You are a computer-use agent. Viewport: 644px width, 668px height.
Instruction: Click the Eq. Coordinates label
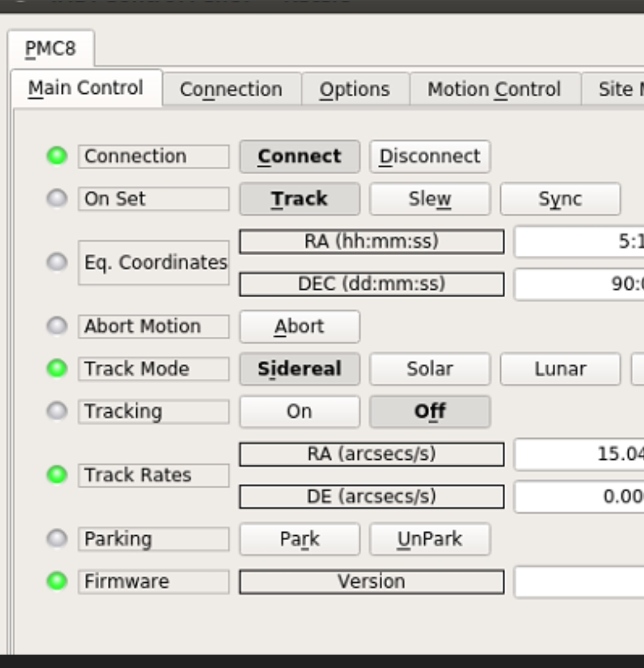pos(154,263)
